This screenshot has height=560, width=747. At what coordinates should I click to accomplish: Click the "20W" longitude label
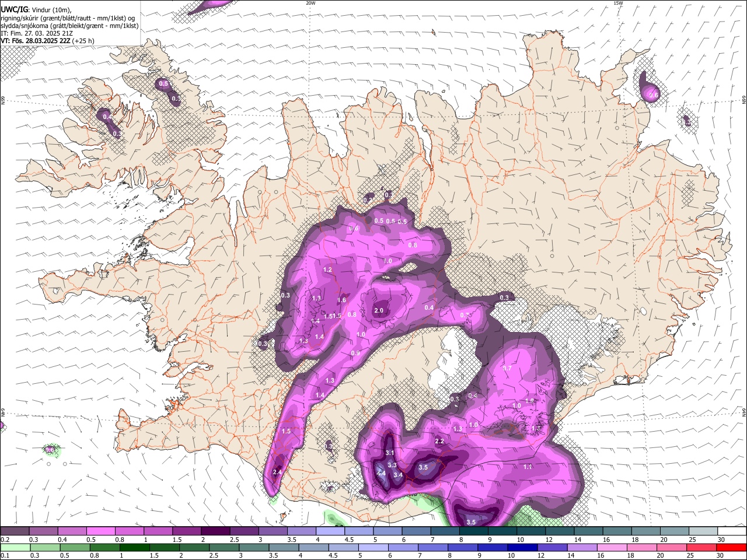click(x=310, y=3)
